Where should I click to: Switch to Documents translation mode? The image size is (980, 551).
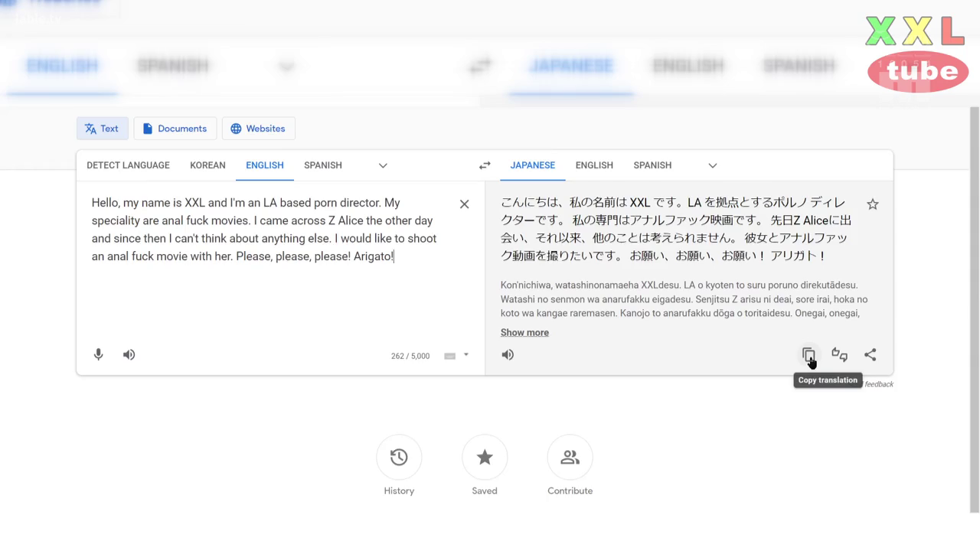[175, 128]
